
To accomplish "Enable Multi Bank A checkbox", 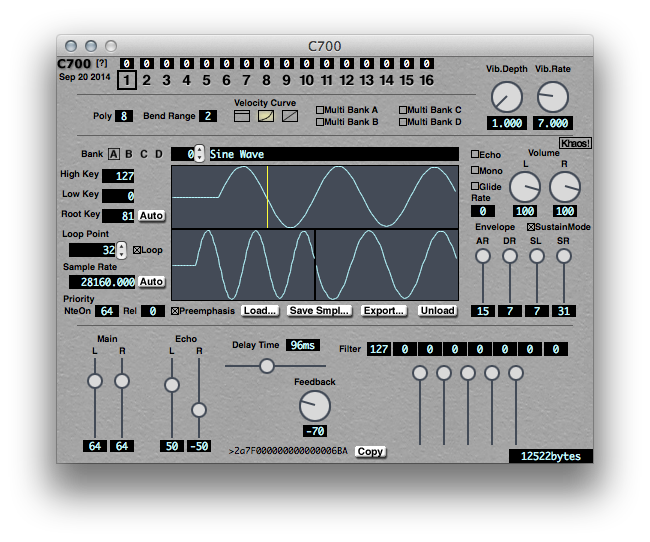I will (321, 110).
